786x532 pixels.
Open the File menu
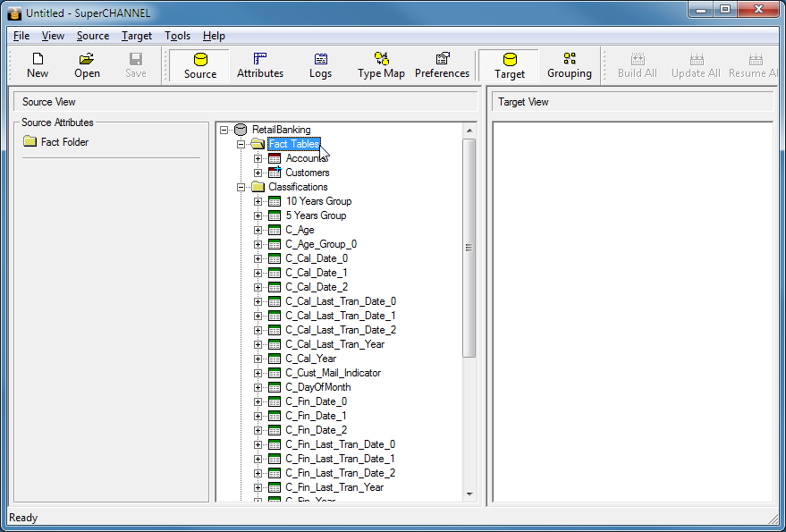click(x=21, y=36)
